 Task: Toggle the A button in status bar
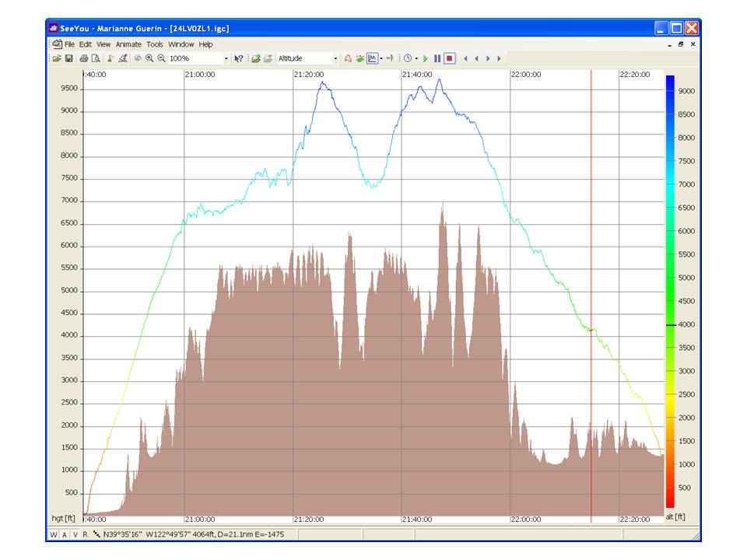(x=65, y=534)
